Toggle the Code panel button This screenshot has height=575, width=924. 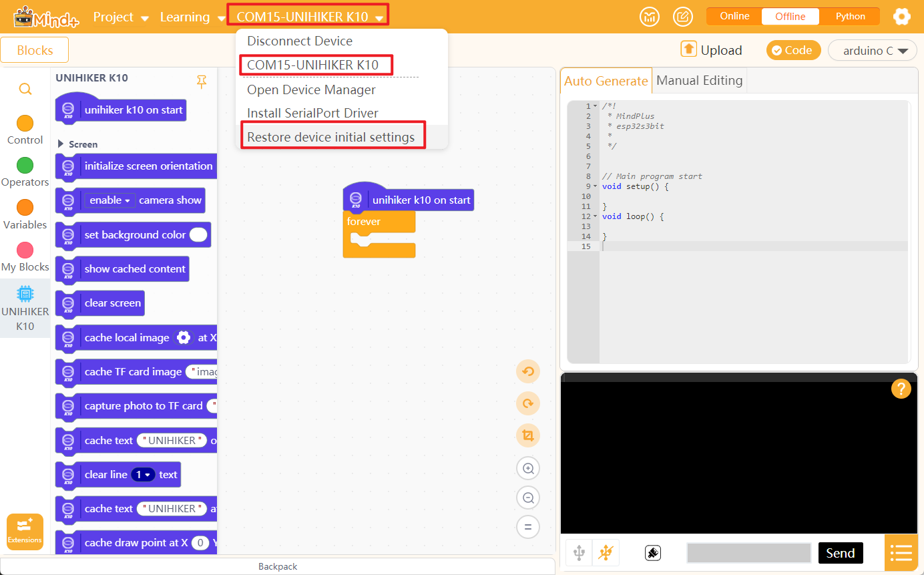(x=793, y=50)
